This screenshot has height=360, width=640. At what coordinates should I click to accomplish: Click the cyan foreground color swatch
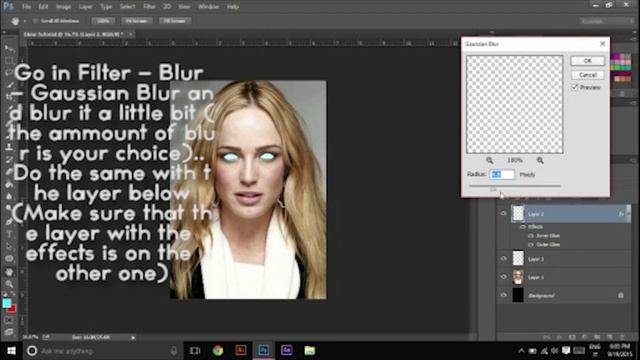tap(7, 303)
